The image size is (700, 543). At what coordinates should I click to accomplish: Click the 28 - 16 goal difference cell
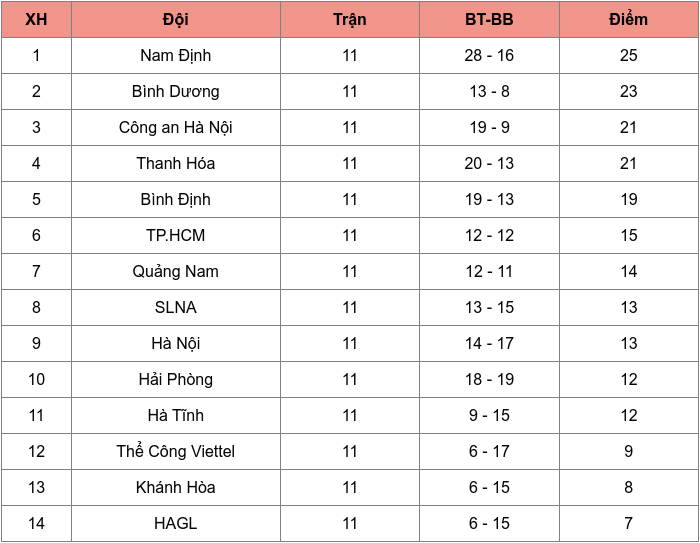tap(489, 55)
